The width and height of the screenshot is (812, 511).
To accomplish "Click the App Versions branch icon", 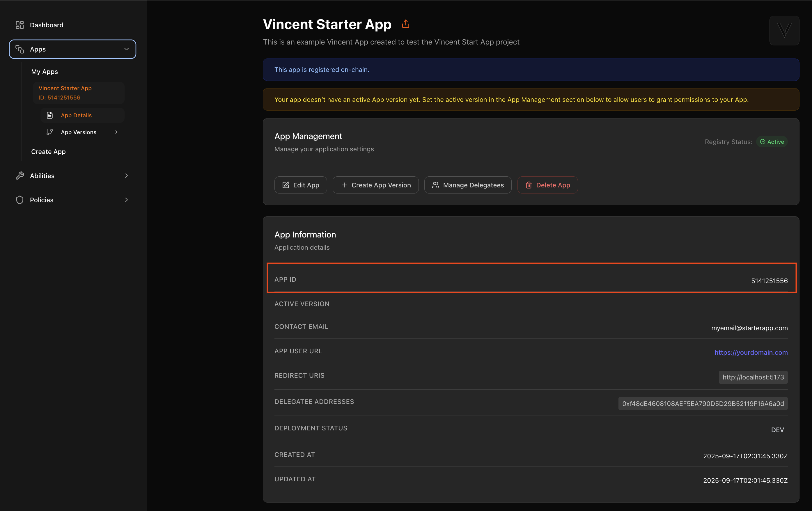I will click(x=49, y=132).
